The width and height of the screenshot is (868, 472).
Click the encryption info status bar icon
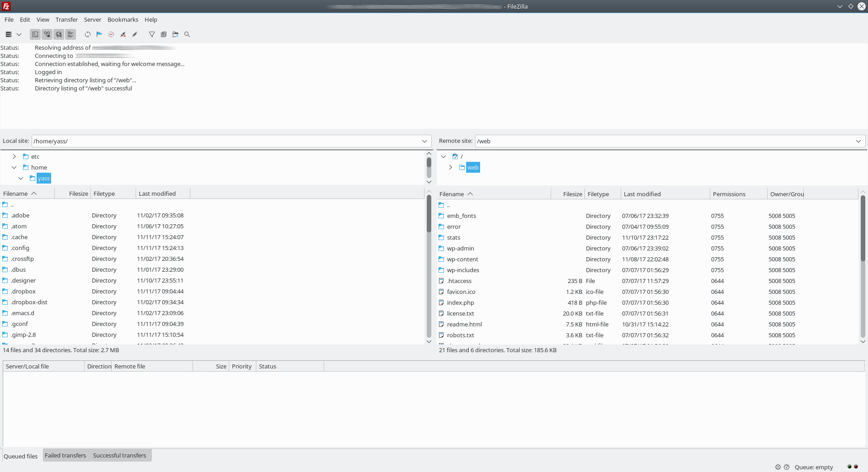[778, 467]
